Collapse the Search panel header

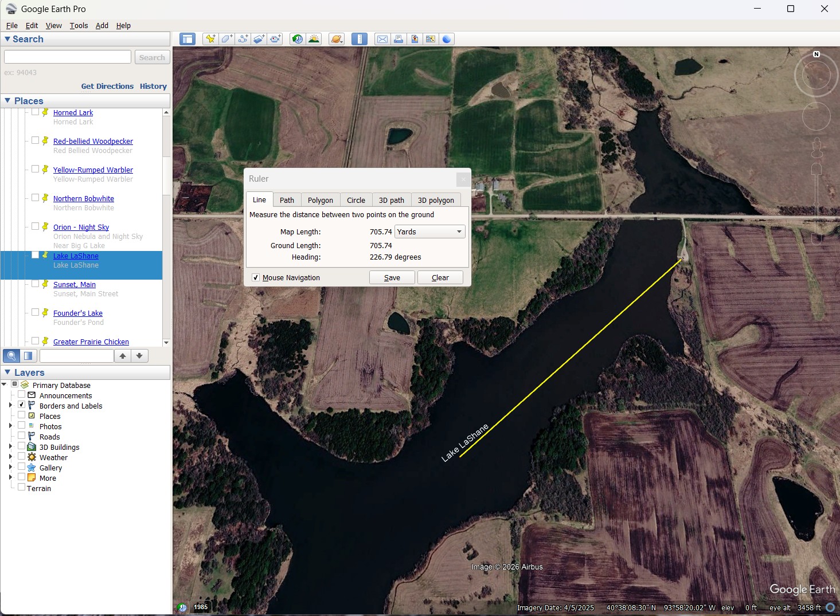click(x=8, y=39)
